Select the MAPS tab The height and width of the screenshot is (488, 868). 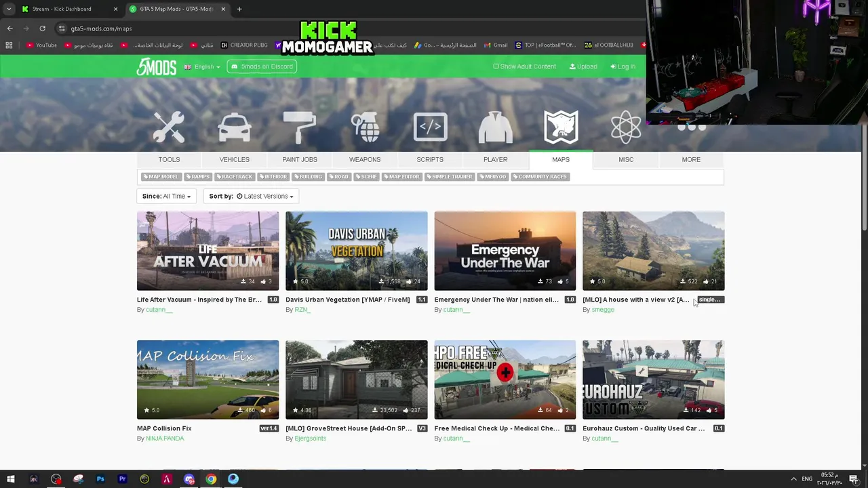tap(561, 159)
